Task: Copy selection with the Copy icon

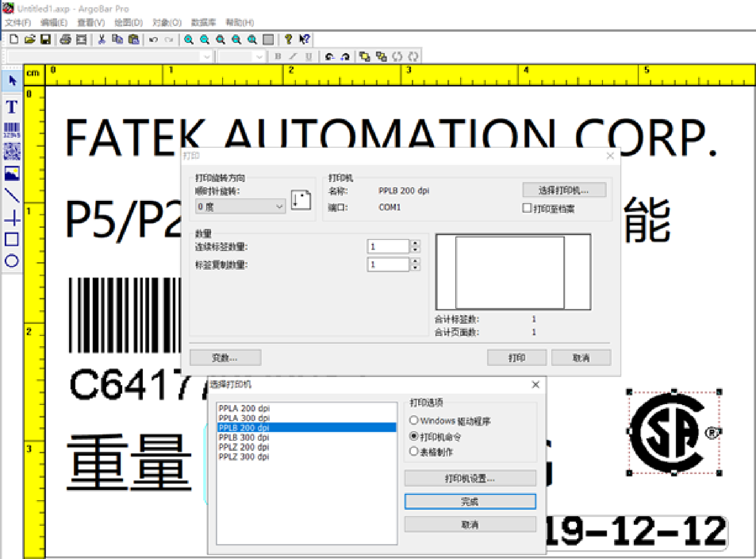Action: (117, 39)
